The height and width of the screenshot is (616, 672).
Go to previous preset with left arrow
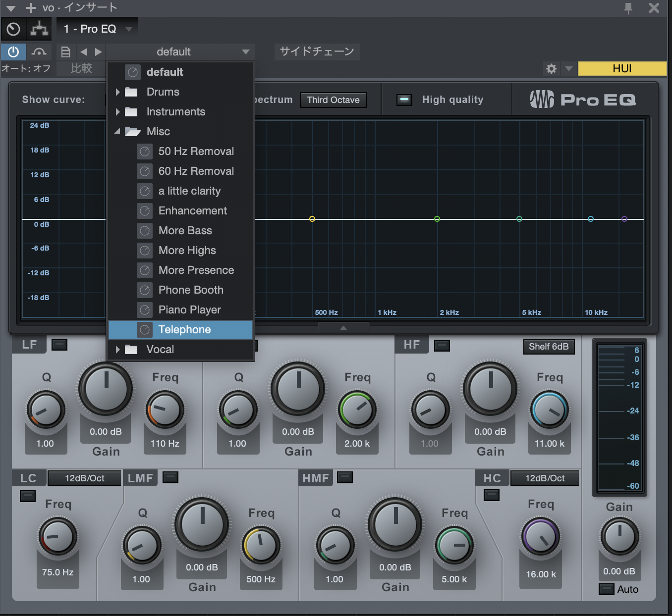(84, 51)
